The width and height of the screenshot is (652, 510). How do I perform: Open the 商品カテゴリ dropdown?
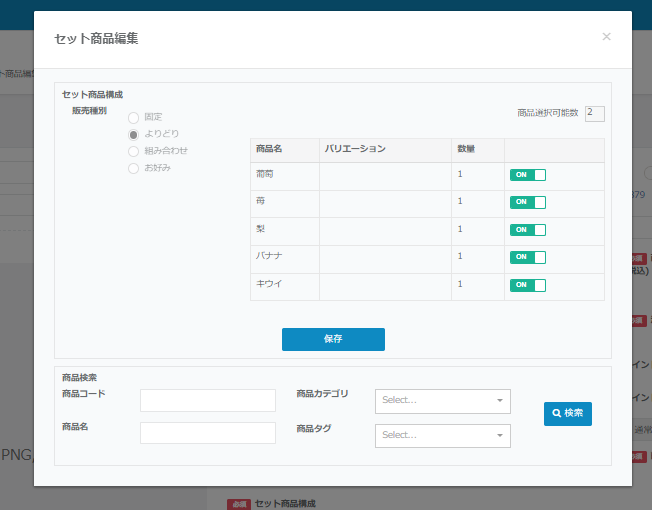[x=442, y=401]
